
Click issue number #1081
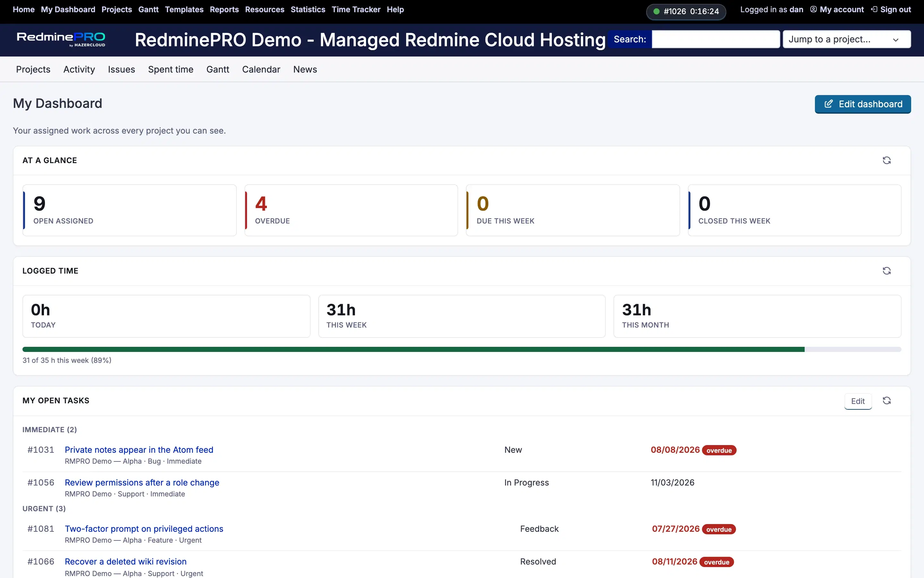41,529
